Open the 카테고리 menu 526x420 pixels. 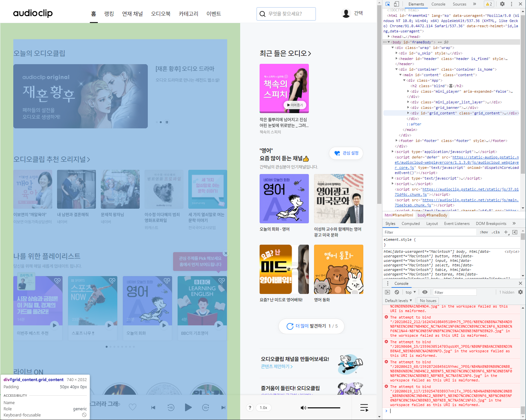pos(188,14)
